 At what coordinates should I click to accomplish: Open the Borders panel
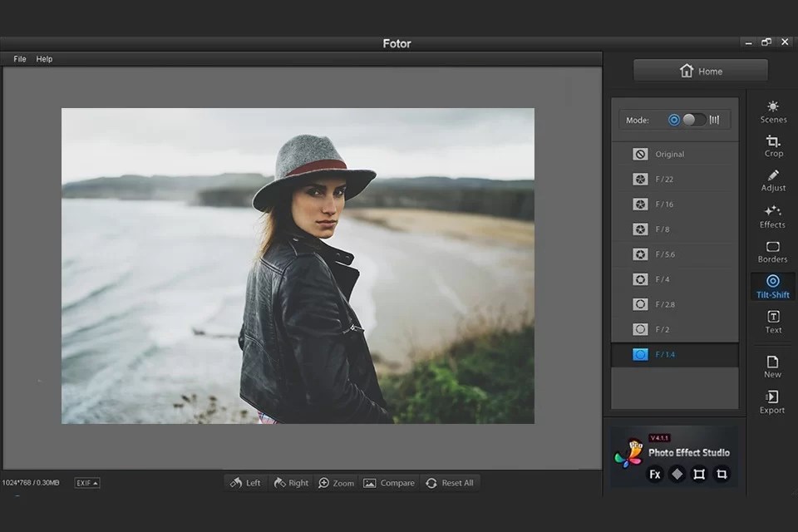click(x=772, y=254)
